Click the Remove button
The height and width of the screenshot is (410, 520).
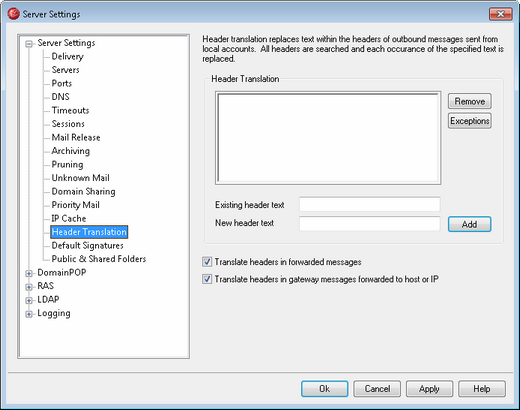pyautogui.click(x=469, y=101)
